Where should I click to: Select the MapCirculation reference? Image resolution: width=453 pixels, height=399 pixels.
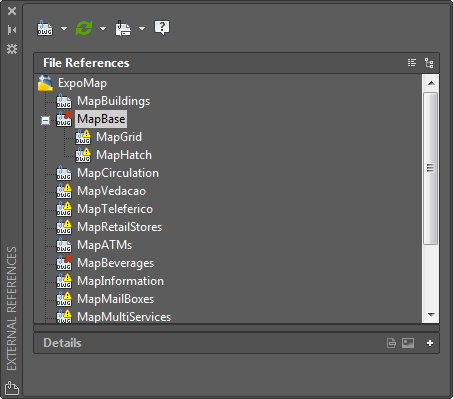point(118,173)
